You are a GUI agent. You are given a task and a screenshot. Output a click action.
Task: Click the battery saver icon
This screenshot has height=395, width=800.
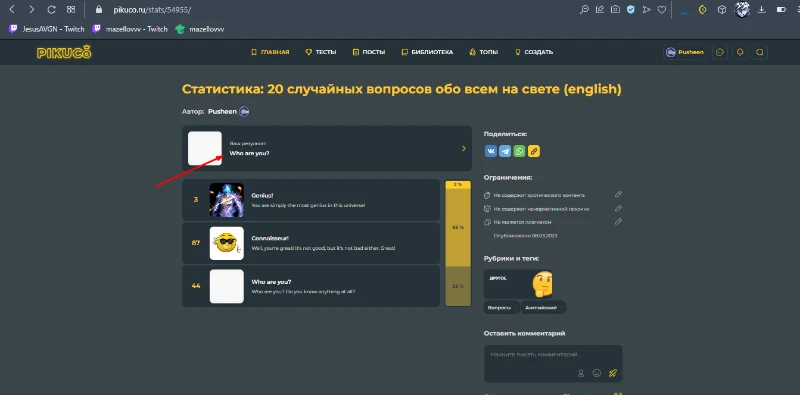point(781,10)
